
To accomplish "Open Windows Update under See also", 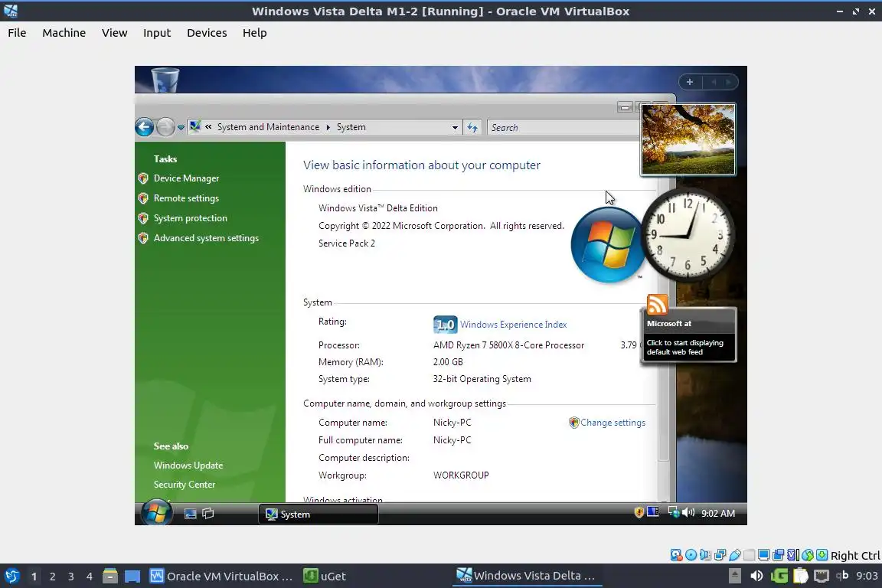I will [x=188, y=465].
